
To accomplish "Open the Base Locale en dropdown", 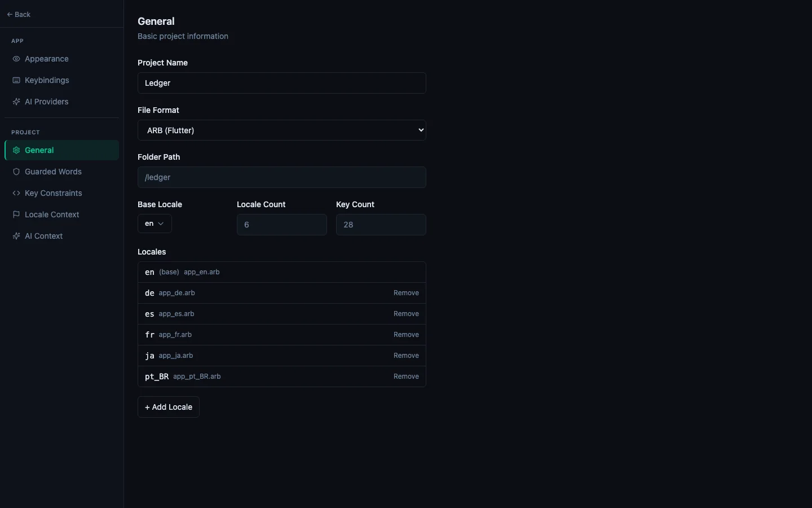I will click(x=155, y=224).
